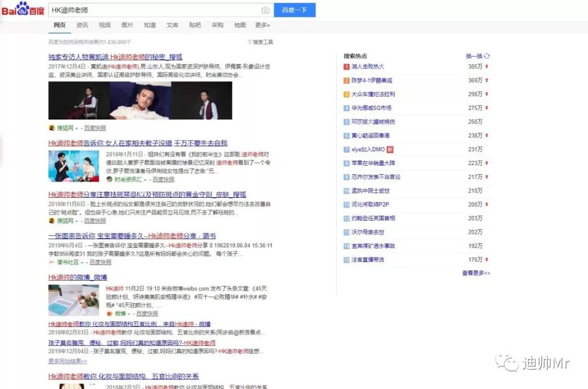Image resolution: width=588 pixels, height=389 pixels.
Task: Switch to the 图片 tab
Action: [127, 25]
